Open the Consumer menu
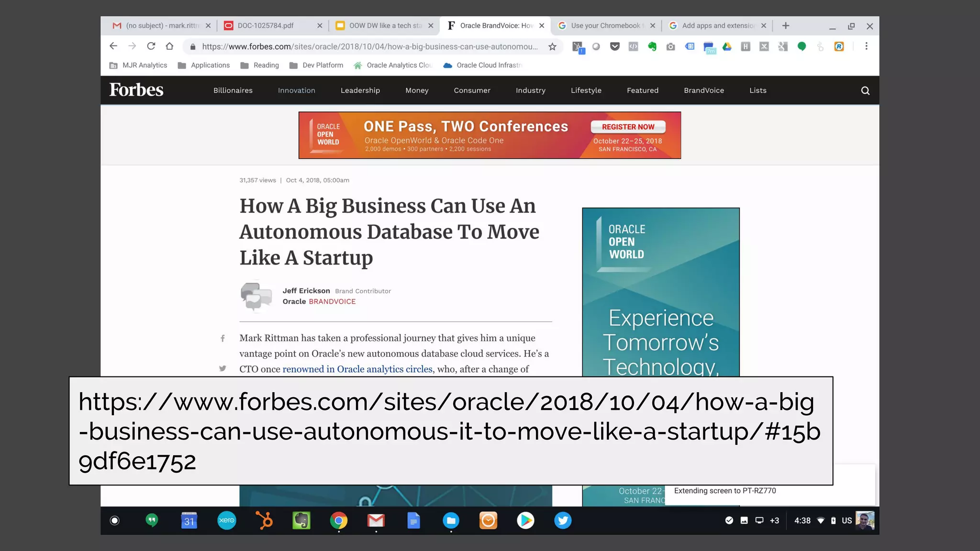 point(472,90)
